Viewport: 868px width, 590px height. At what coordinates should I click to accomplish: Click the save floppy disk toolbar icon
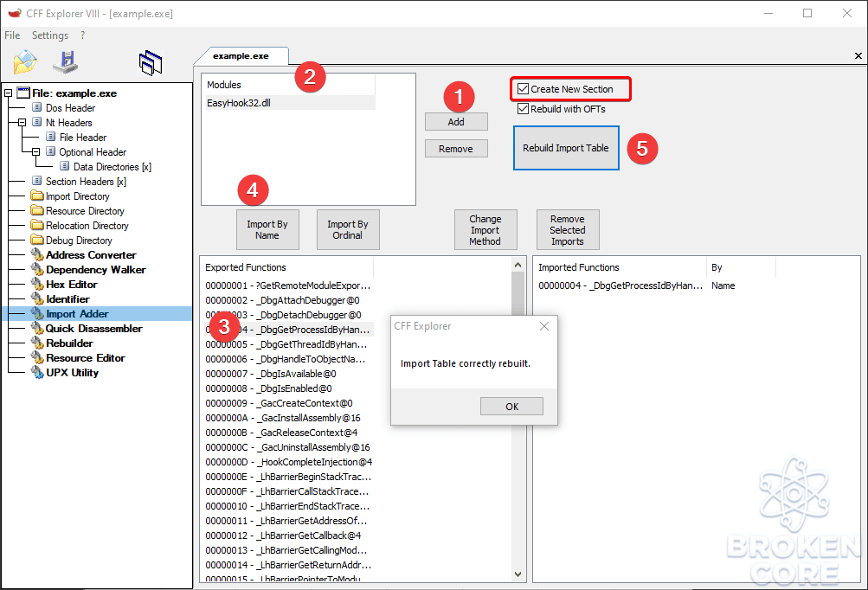tap(66, 62)
